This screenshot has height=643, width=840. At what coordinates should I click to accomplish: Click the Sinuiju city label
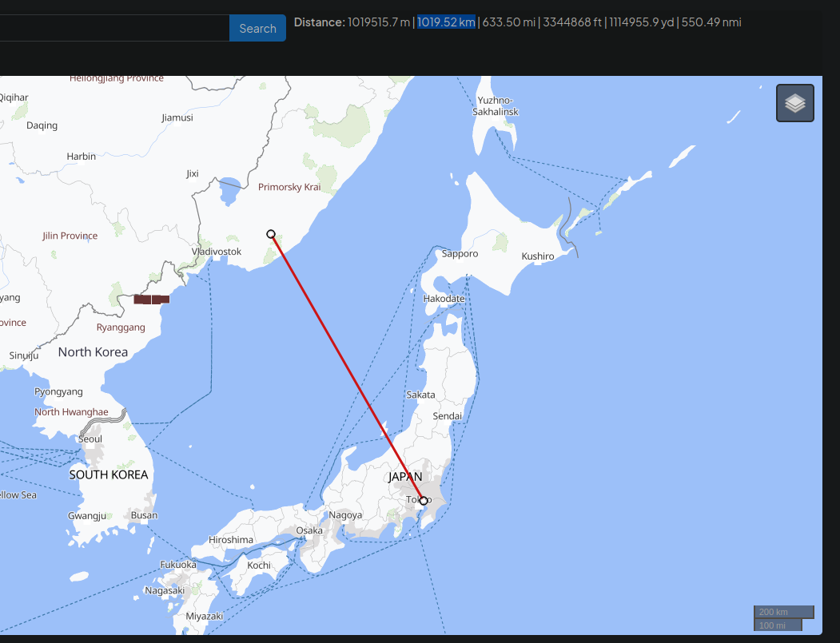tap(23, 356)
